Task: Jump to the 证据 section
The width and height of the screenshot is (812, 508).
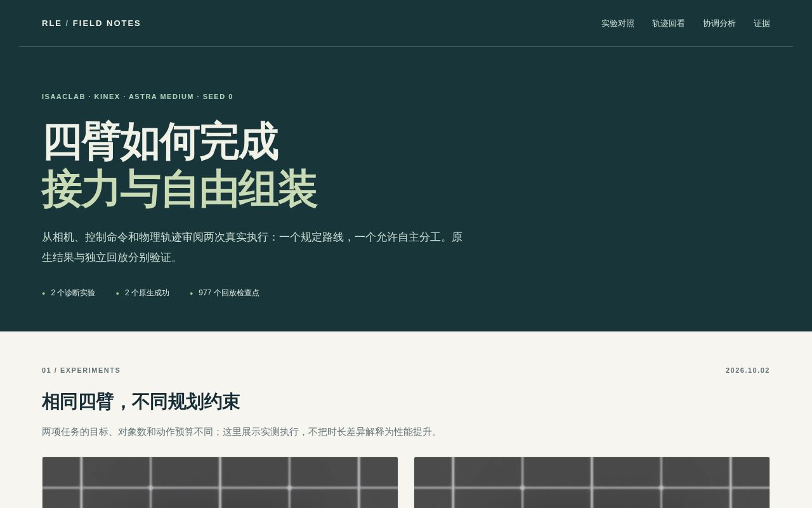Action: pos(762,23)
